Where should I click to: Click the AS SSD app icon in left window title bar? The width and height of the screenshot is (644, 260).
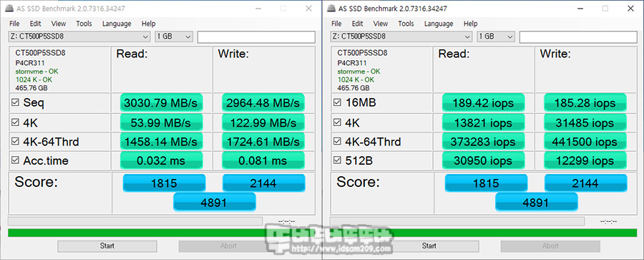[x=9, y=8]
